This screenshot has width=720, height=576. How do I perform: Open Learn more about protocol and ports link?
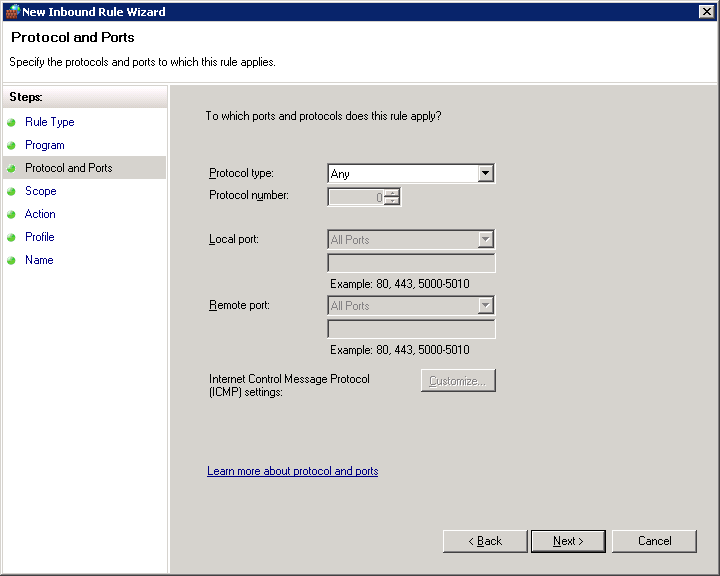(x=292, y=471)
